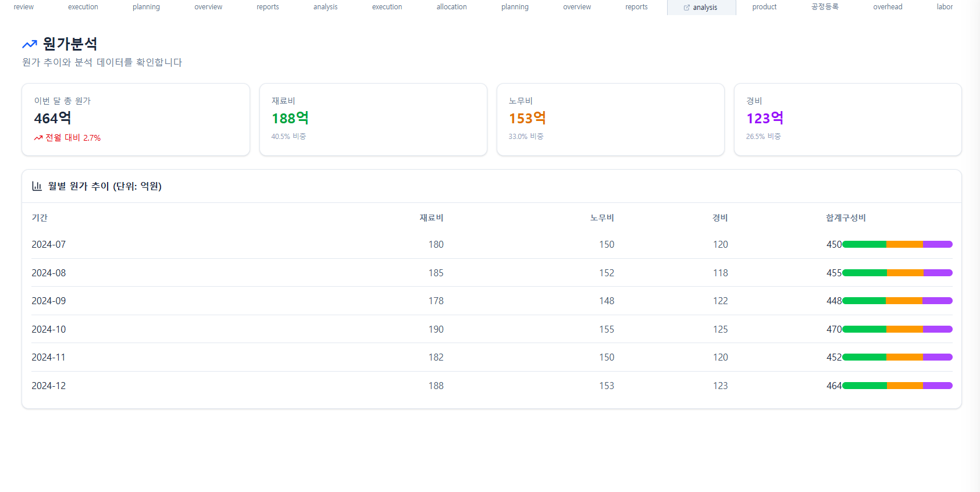Image resolution: width=980 pixels, height=492 pixels.
Task: Open the 공정등록 tab
Action: pyautogui.click(x=825, y=7)
